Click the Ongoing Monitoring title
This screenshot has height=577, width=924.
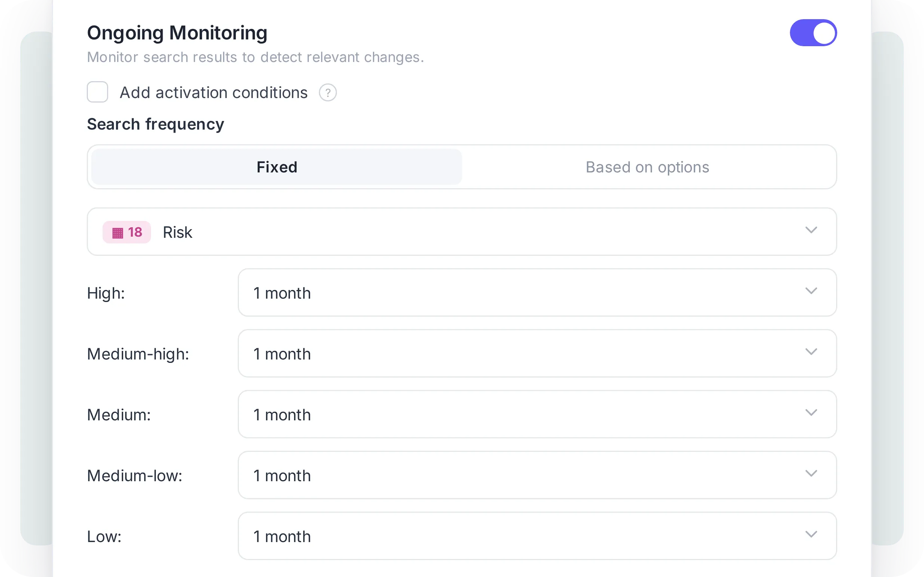click(177, 33)
